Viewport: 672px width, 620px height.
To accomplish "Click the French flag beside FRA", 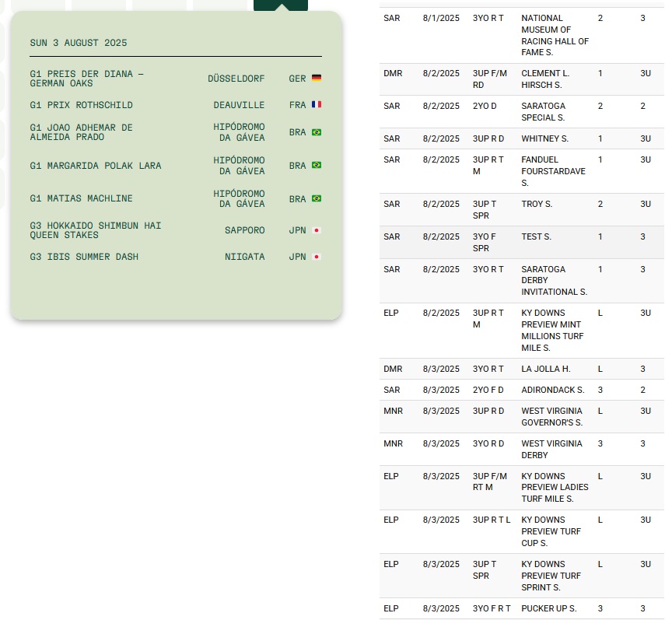I will click(317, 104).
